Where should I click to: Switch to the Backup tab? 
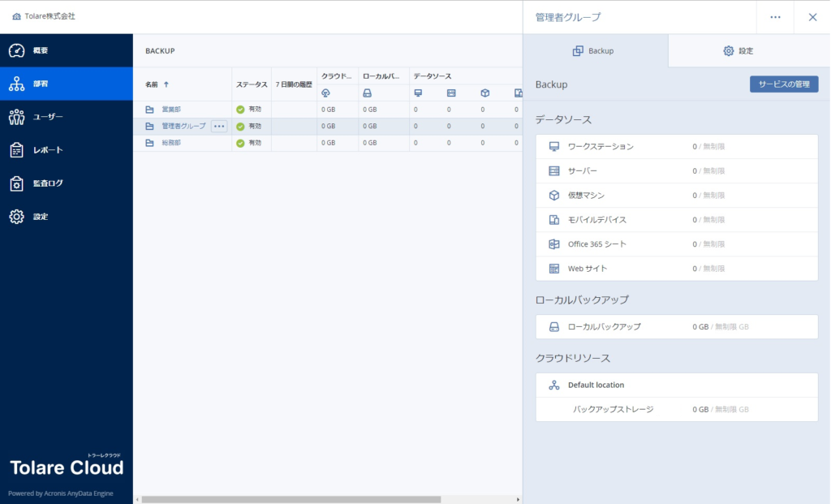point(594,51)
